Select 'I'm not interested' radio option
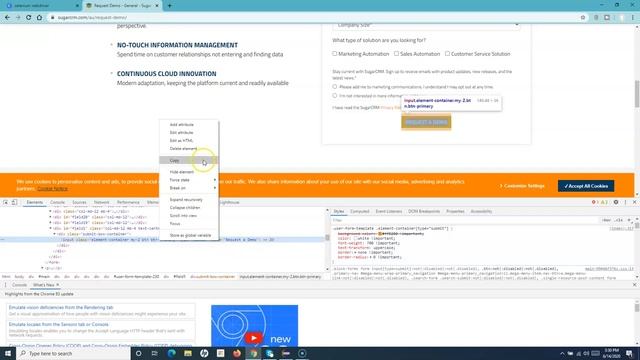The width and height of the screenshot is (640, 360). (335, 96)
